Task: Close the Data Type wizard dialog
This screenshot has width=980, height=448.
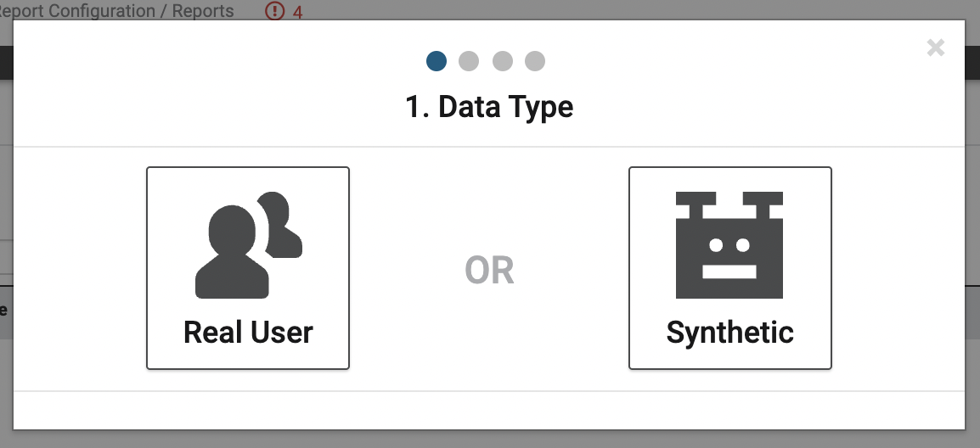Action: [936, 48]
